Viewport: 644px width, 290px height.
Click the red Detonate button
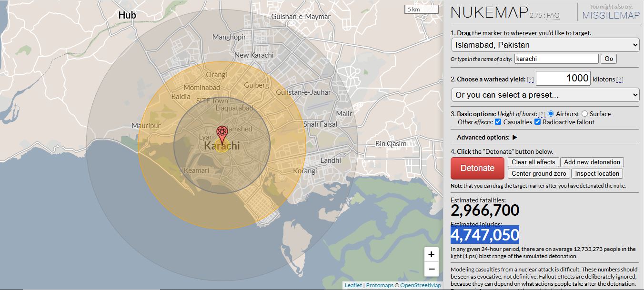pyautogui.click(x=477, y=168)
